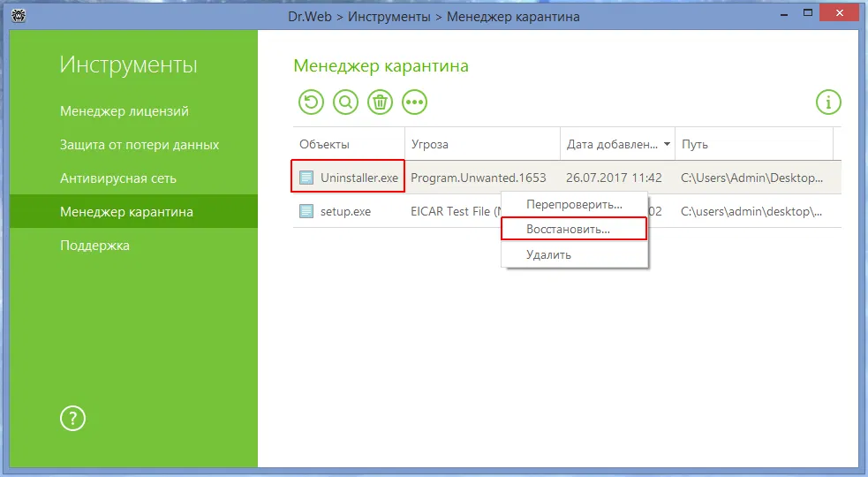Image resolution: width=868 pixels, height=477 pixels.
Task: Click path C:\Users\Admin\Desktop...
Action: 751,178
